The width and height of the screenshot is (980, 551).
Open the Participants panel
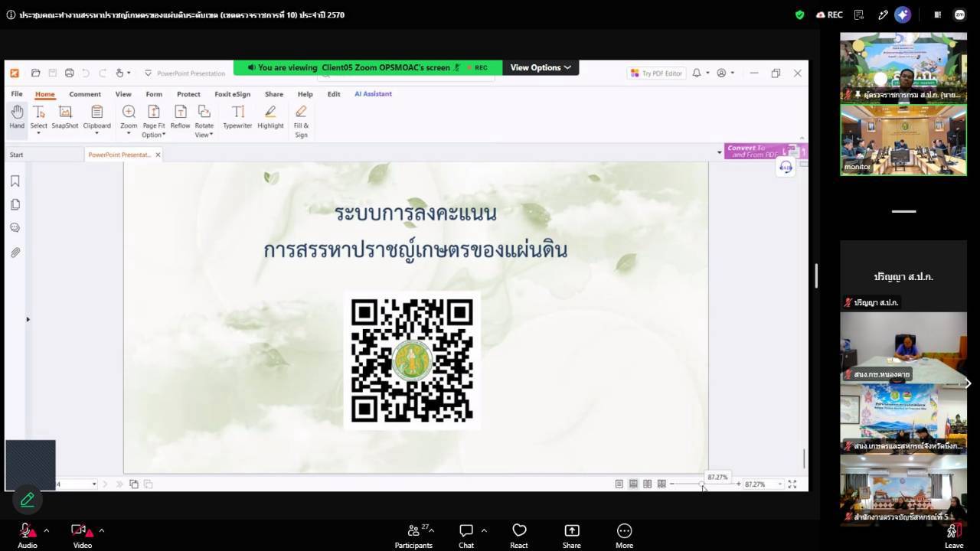[x=413, y=535]
